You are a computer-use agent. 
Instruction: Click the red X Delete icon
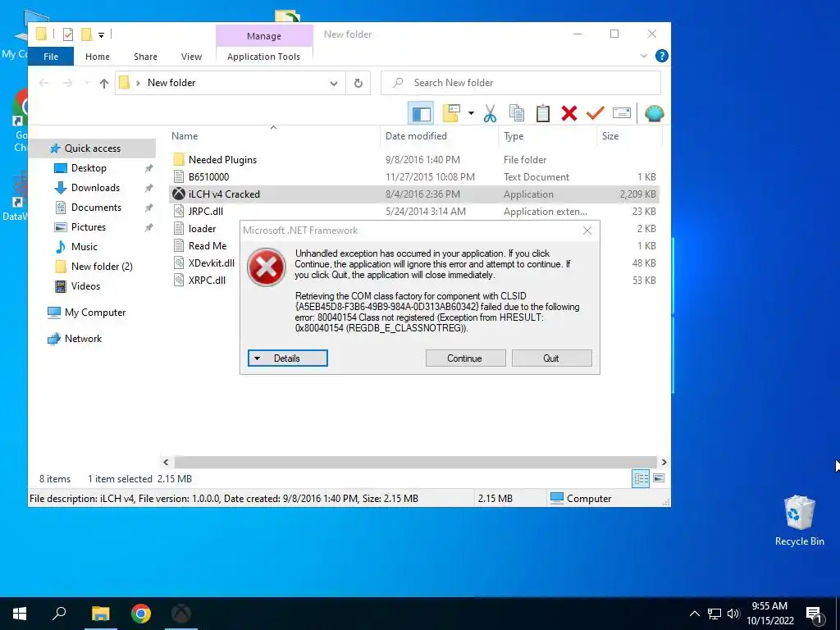click(569, 113)
